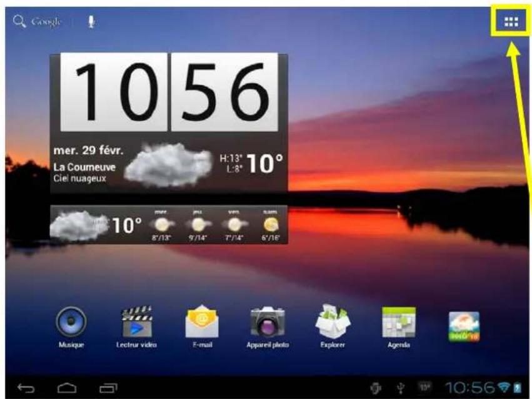
Task: Tap the H:13° high temperature
Action: click(231, 158)
